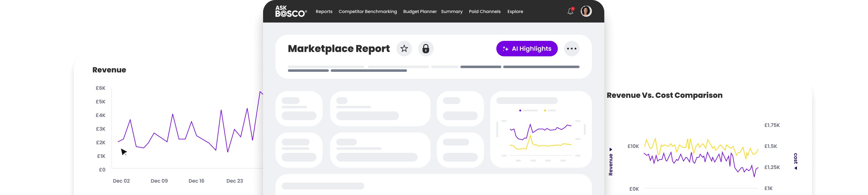The height and width of the screenshot is (195, 868).
Task: Toggle the report lock icon
Action: pos(426,49)
